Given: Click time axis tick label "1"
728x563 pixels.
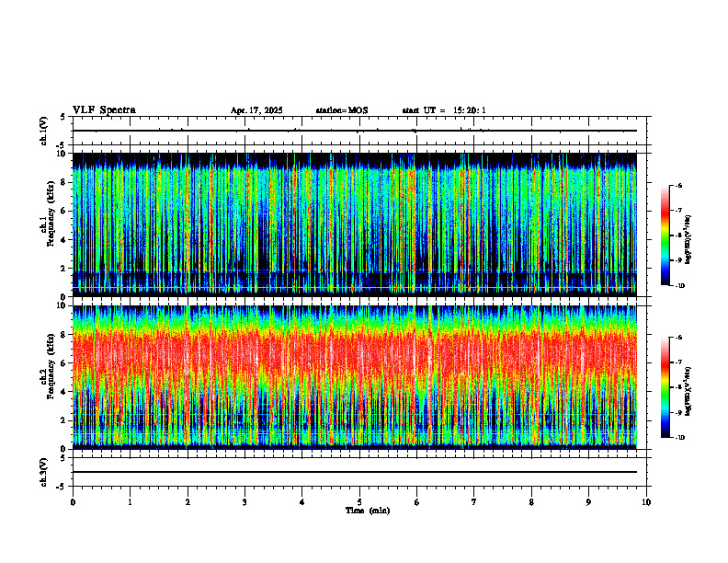Looking at the screenshot, I should [x=130, y=502].
